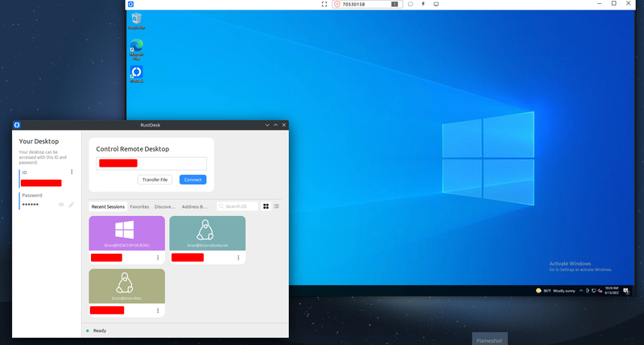644x345 pixels.
Task: Click the Connect button
Action: click(x=193, y=180)
